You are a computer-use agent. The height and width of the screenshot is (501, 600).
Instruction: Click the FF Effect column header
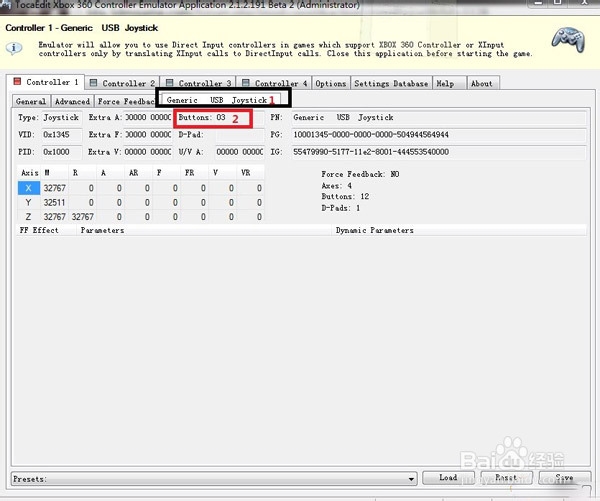pos(46,230)
